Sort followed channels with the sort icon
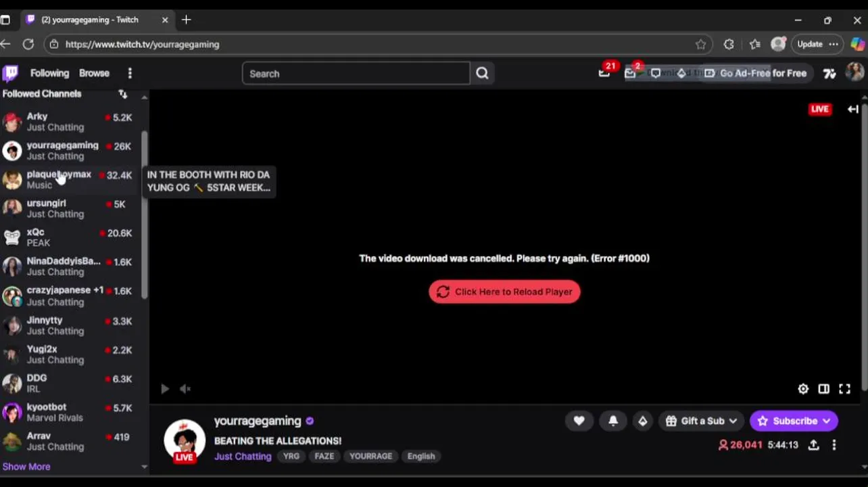 click(x=122, y=94)
